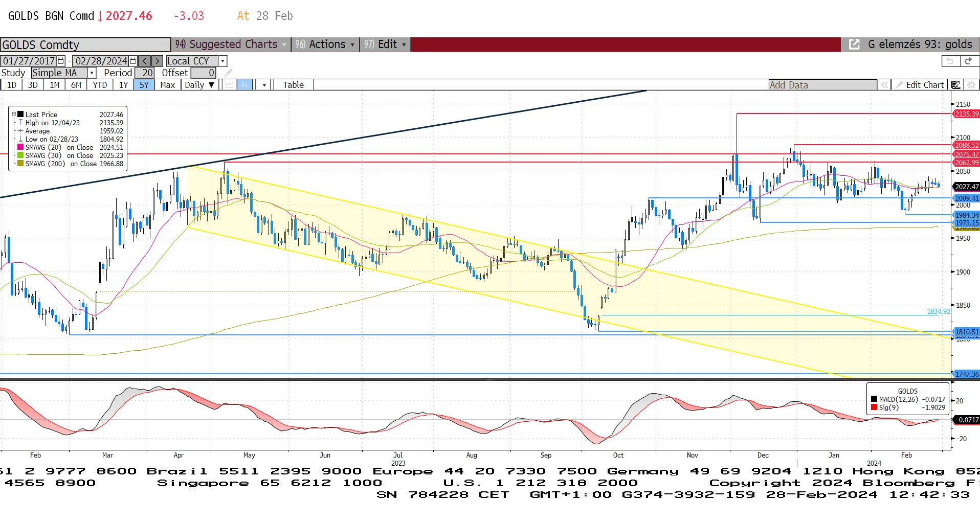Edit the end date 02/28/2024 field
Image resolution: width=980 pixels, height=523 pixels.
click(x=101, y=61)
